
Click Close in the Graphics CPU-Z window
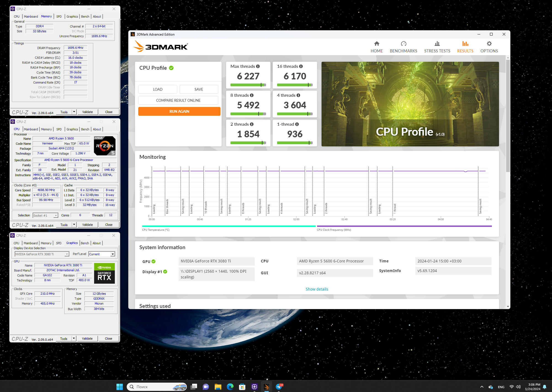(x=108, y=339)
